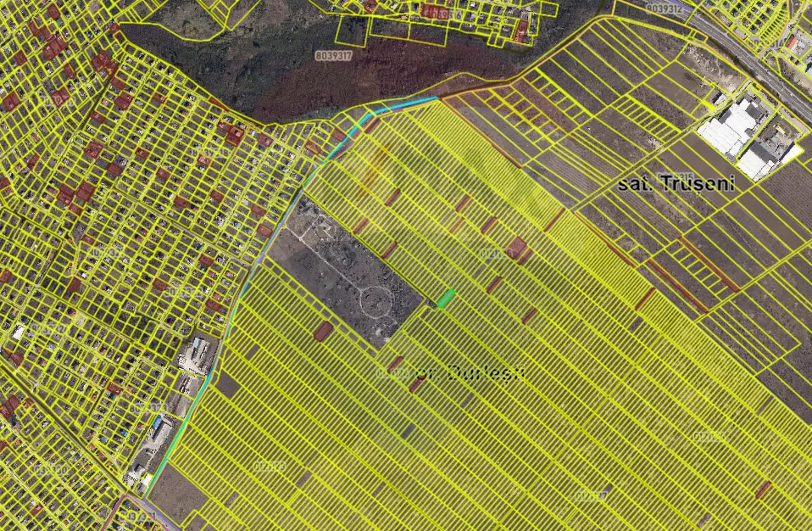Click the red parcel near the bottom-right edge
The width and height of the screenshot is (812, 531).
[x=764, y=489]
